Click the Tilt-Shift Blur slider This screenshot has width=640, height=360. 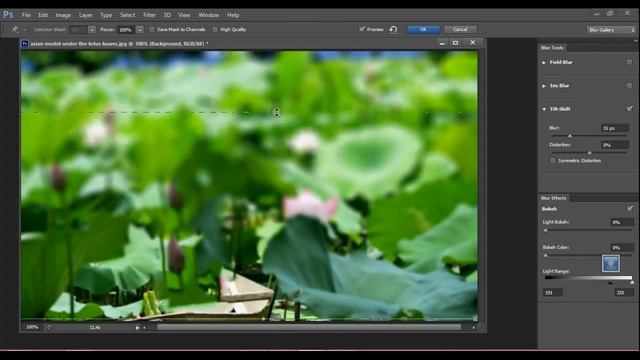click(x=588, y=136)
